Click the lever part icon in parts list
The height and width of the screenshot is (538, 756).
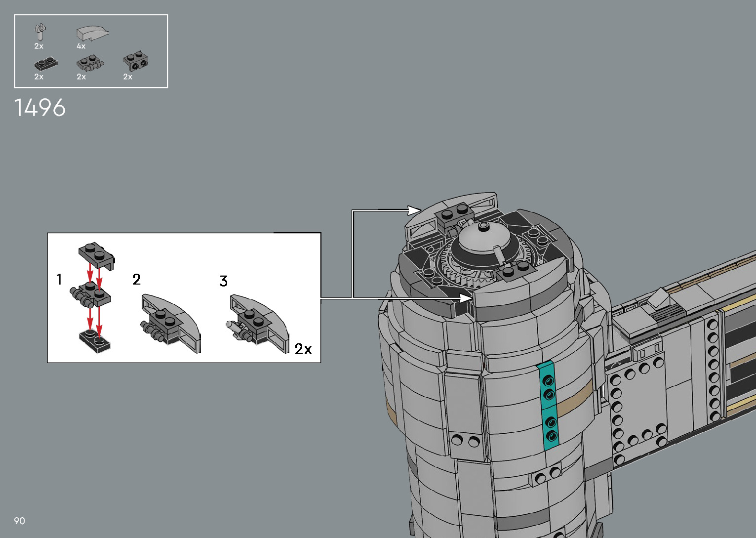coord(40,32)
